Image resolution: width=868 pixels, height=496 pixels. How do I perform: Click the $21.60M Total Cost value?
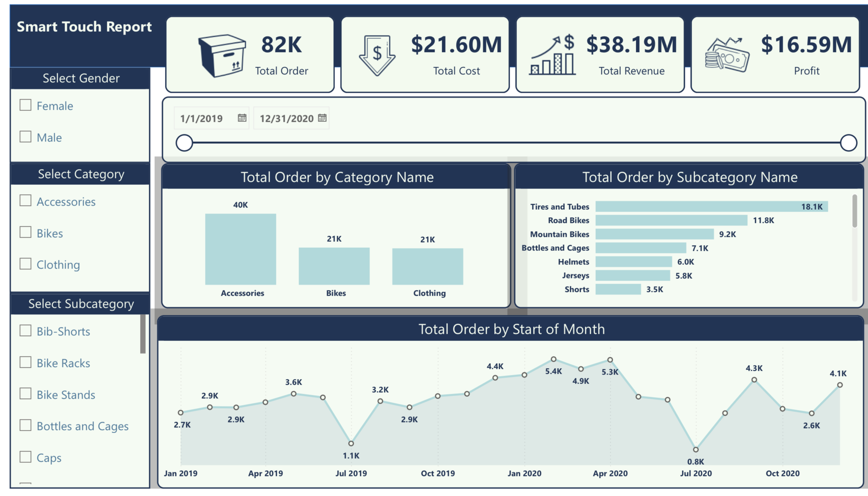456,45
